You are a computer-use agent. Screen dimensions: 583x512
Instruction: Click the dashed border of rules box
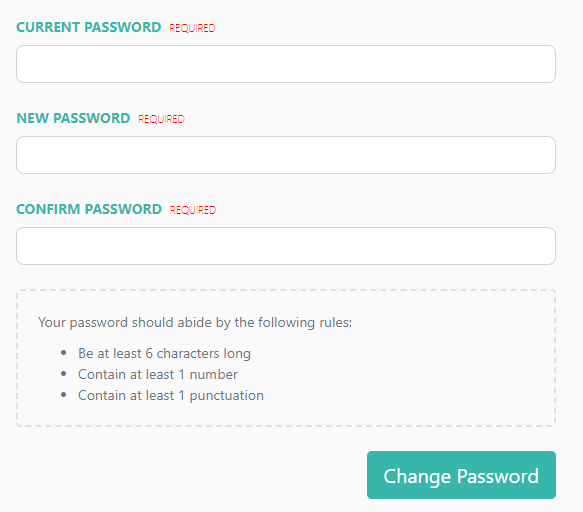click(x=286, y=290)
